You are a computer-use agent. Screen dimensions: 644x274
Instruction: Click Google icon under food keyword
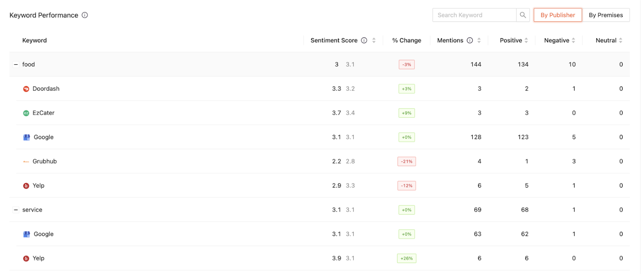[x=27, y=137]
